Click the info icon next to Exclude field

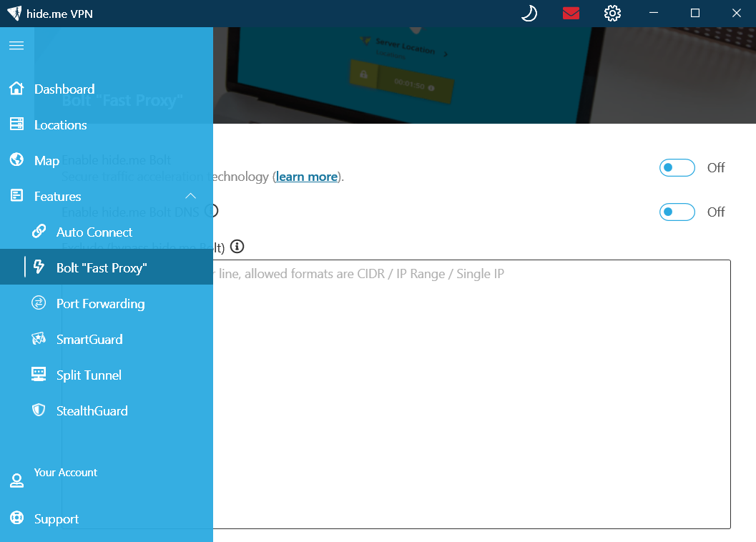click(x=237, y=247)
